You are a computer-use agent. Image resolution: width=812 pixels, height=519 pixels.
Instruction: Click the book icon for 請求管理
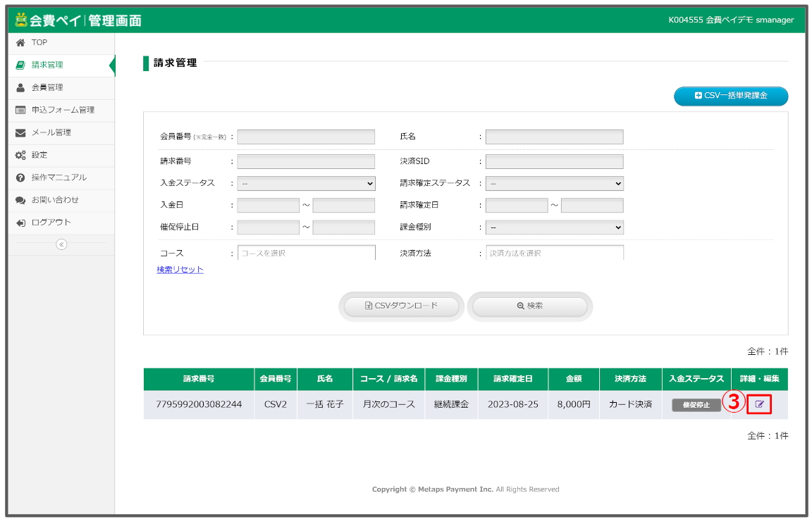click(20, 65)
